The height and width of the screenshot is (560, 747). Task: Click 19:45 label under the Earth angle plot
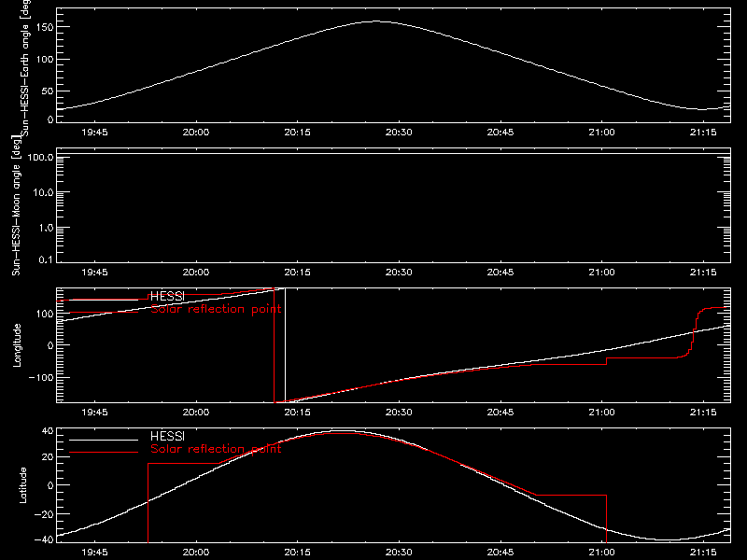(94, 133)
